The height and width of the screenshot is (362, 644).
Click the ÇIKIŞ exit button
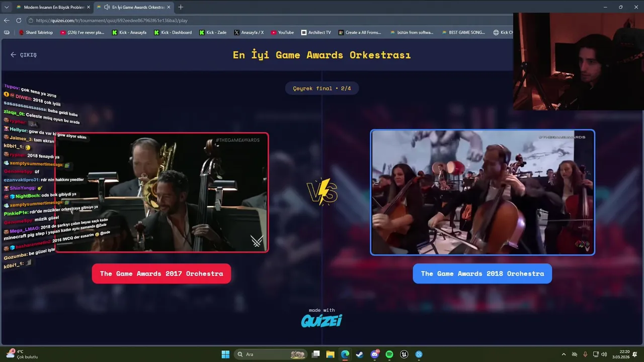click(x=24, y=55)
